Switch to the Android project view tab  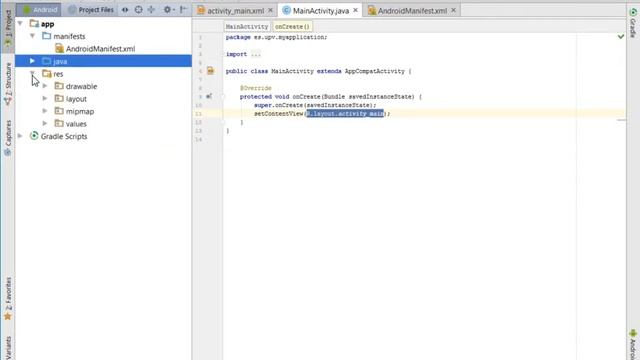tap(40, 9)
